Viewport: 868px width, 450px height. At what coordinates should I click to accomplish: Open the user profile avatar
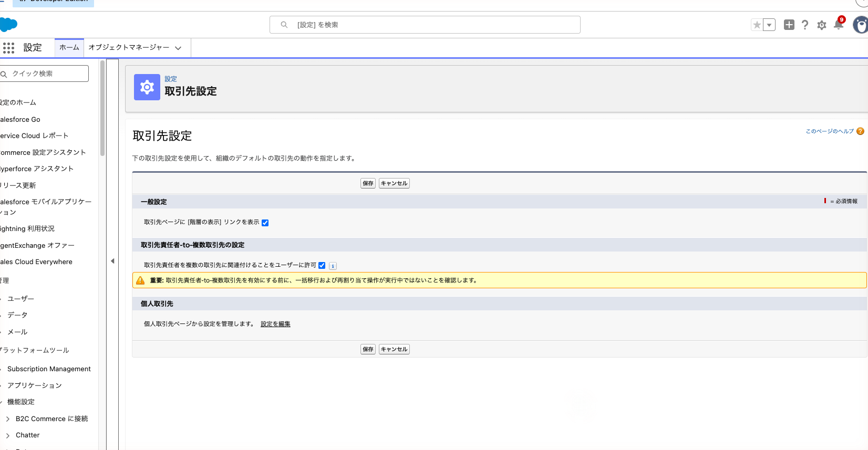(861, 25)
